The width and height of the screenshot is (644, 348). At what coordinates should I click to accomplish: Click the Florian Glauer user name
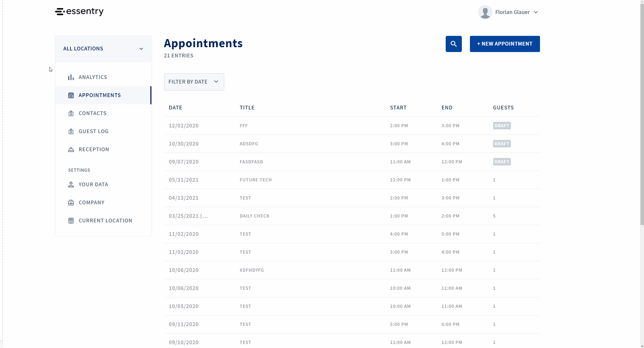tap(513, 12)
